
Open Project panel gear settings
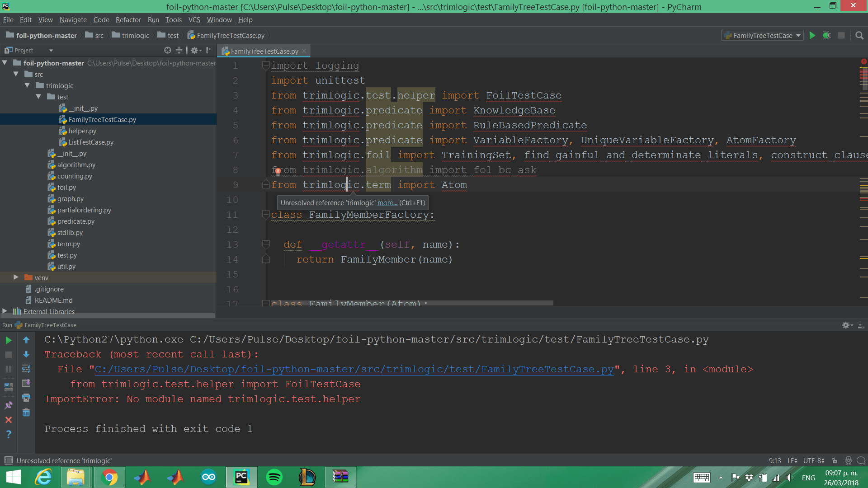click(194, 50)
